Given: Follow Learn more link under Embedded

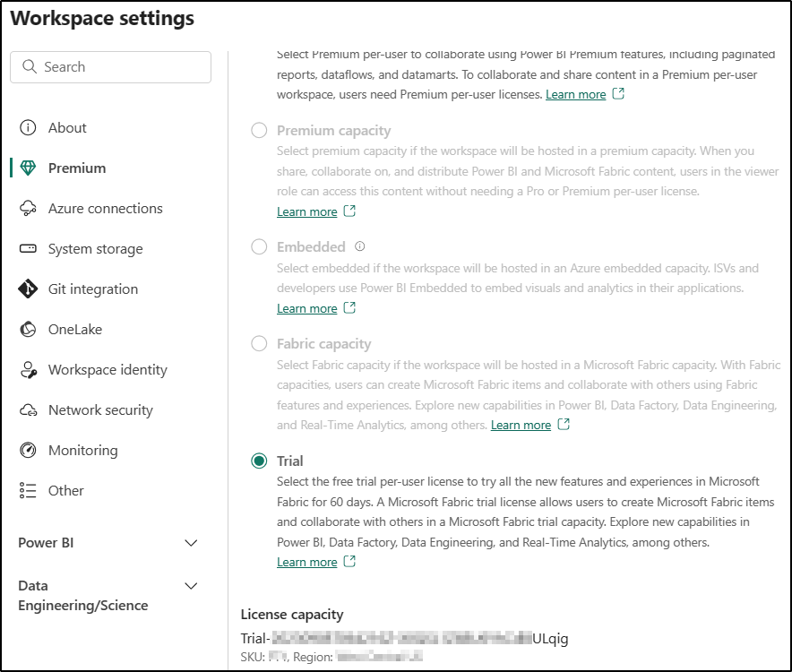Looking at the screenshot, I should point(306,308).
